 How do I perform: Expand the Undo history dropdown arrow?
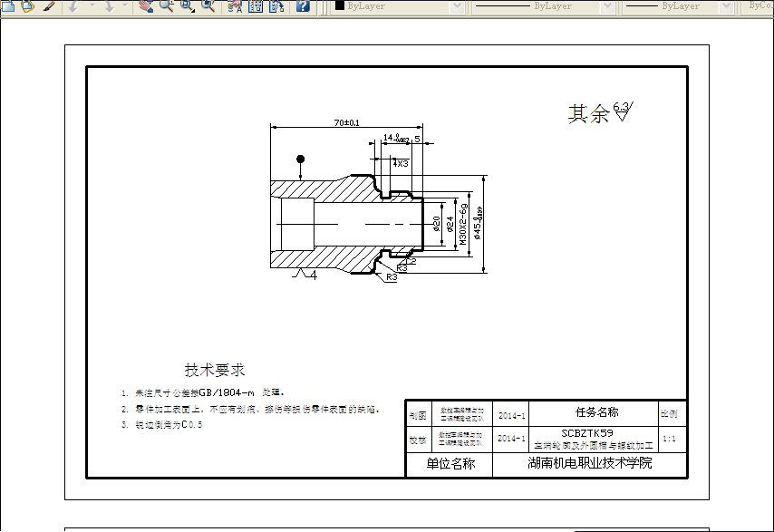coord(91,6)
